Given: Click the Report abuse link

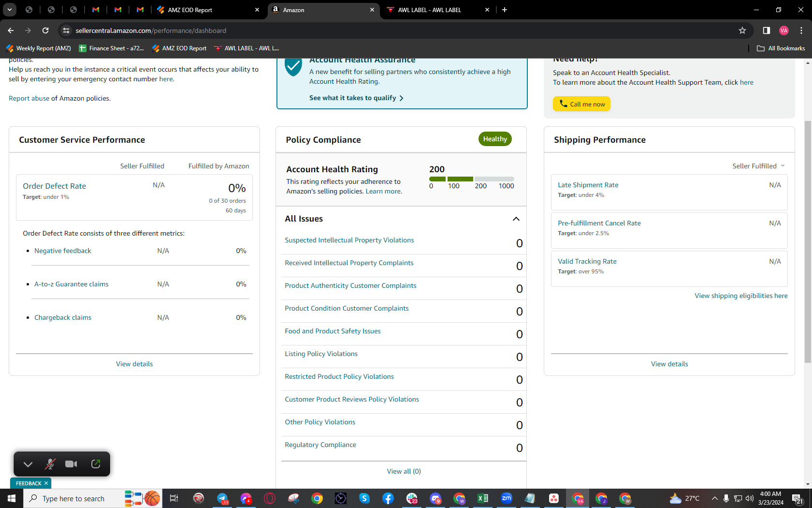Looking at the screenshot, I should pos(29,98).
